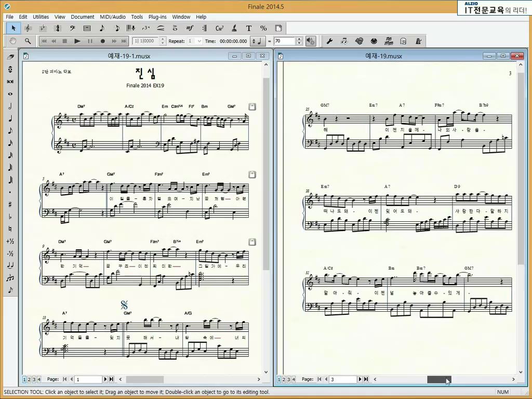Select the Text (T) tool
The height and width of the screenshot is (399, 532).
click(249, 28)
